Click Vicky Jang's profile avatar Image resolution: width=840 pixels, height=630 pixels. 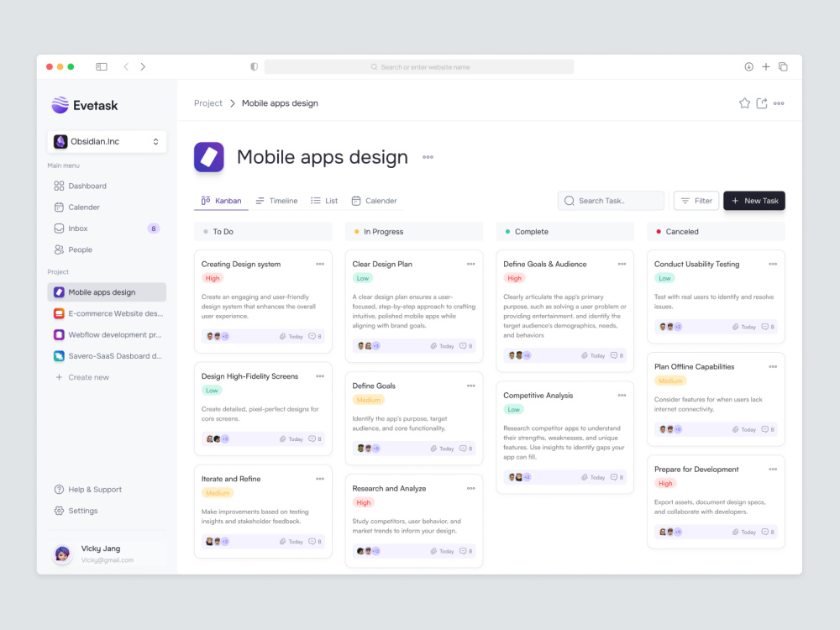click(62, 554)
